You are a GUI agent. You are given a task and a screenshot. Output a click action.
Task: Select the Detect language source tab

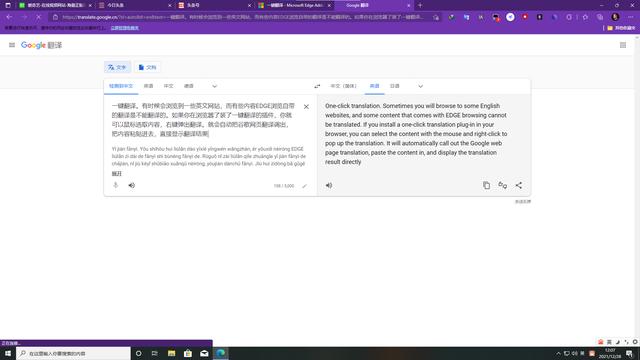(121, 86)
